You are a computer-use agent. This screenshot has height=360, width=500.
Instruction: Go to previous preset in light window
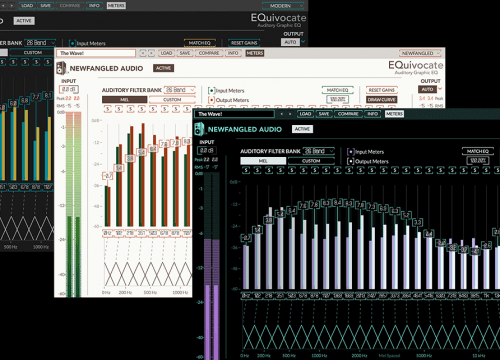click(143, 53)
